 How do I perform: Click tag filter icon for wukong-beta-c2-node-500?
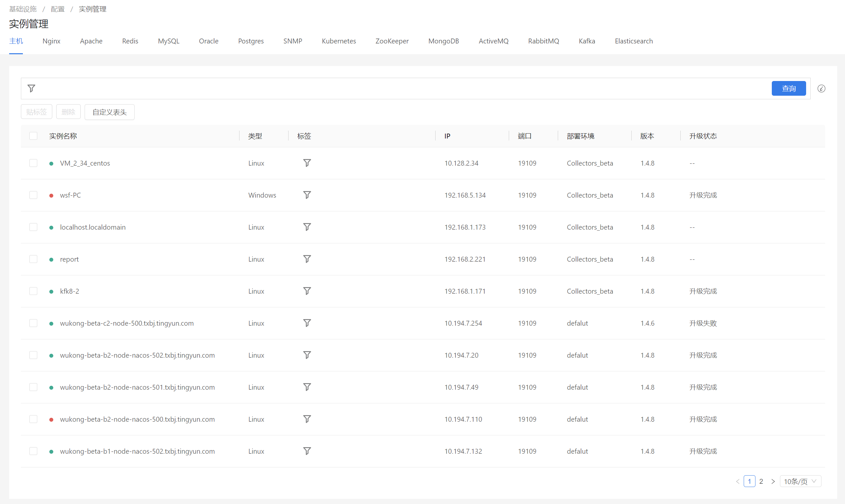307,323
